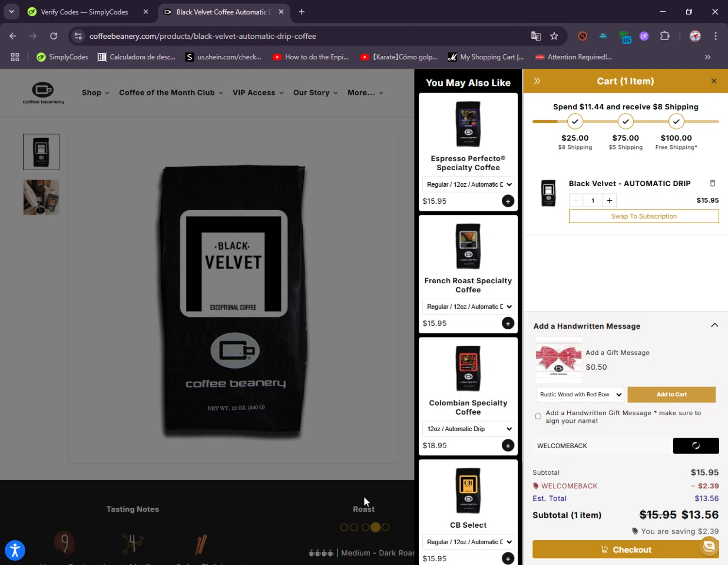Click the $25.00 shipping progress checkpoint

(x=575, y=121)
